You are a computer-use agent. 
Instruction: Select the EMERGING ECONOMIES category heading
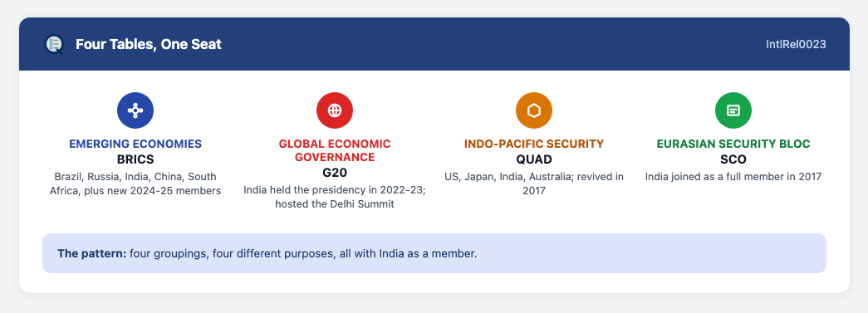coord(135,144)
